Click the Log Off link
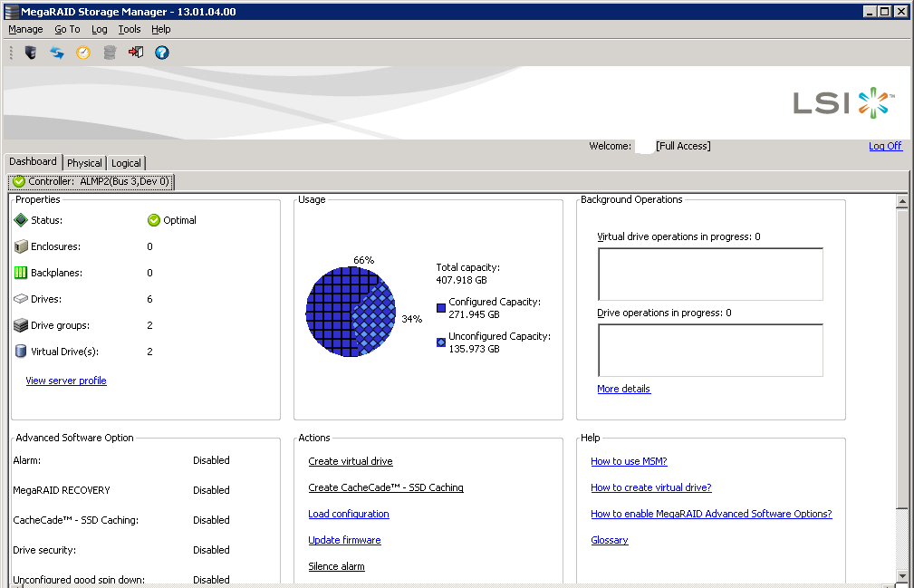This screenshot has width=914, height=588. pos(885,146)
